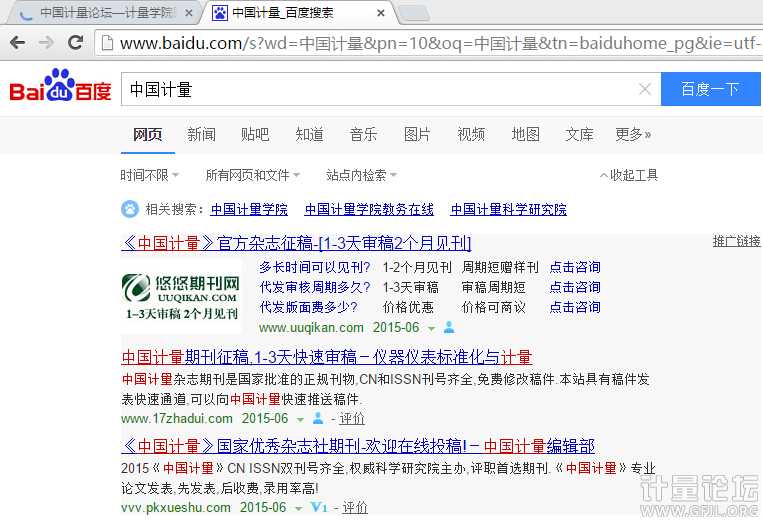Expand the dropdown arrow after pkxueshu.com 2015-06
This screenshot has height=522, width=763.
pos(298,509)
